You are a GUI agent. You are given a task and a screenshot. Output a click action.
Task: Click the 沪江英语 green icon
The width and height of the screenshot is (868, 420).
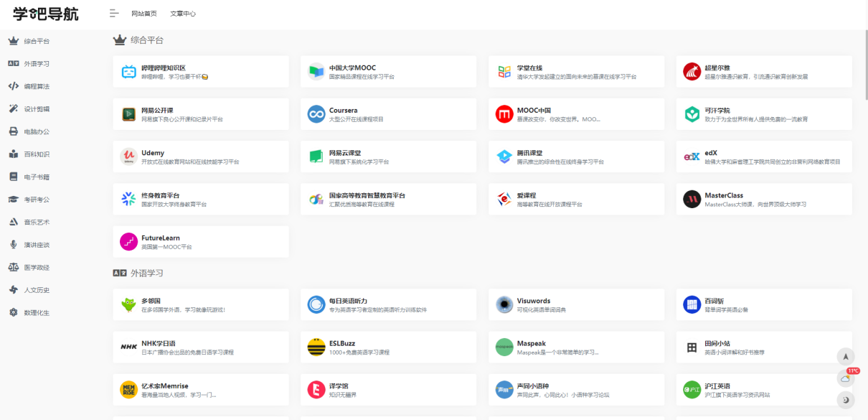[692, 390]
